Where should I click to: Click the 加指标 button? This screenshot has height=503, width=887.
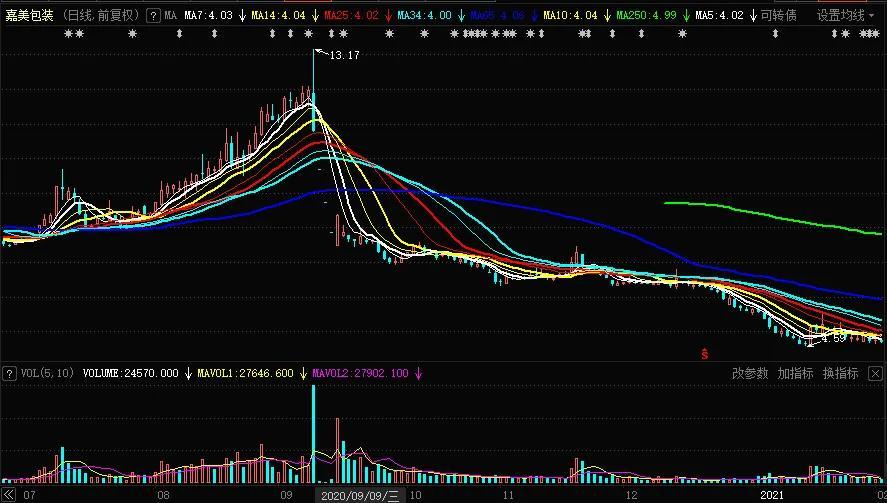(795, 373)
